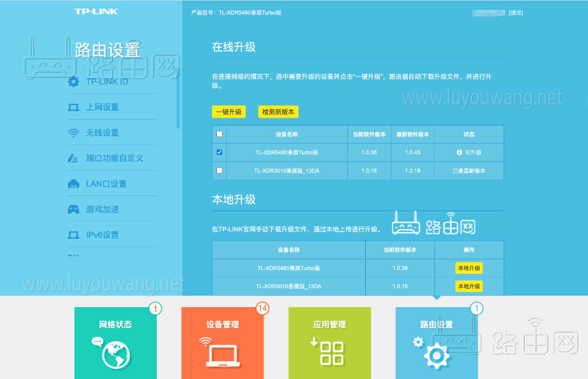This screenshot has width=588, height=379.
Task: Select 游戏加速 gamepad icon
Action: point(73,209)
